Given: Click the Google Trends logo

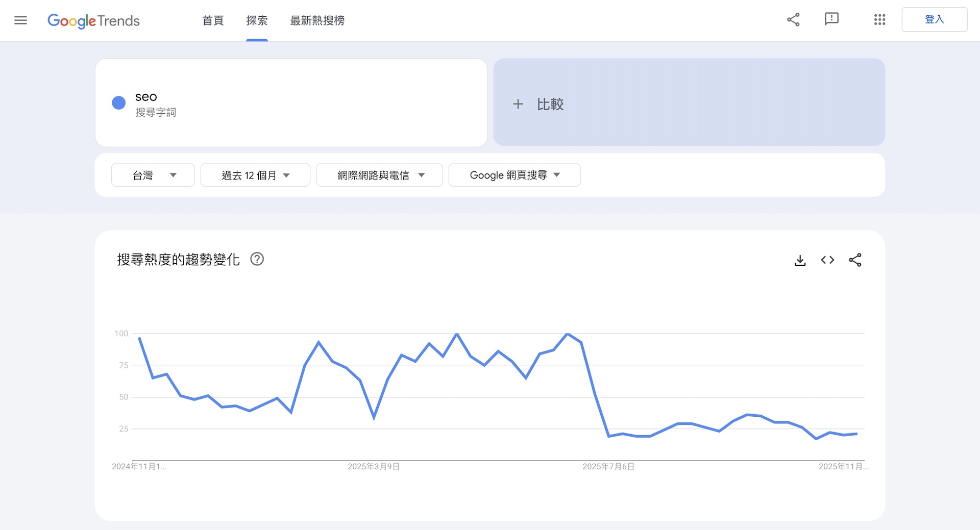Looking at the screenshot, I should tap(93, 21).
